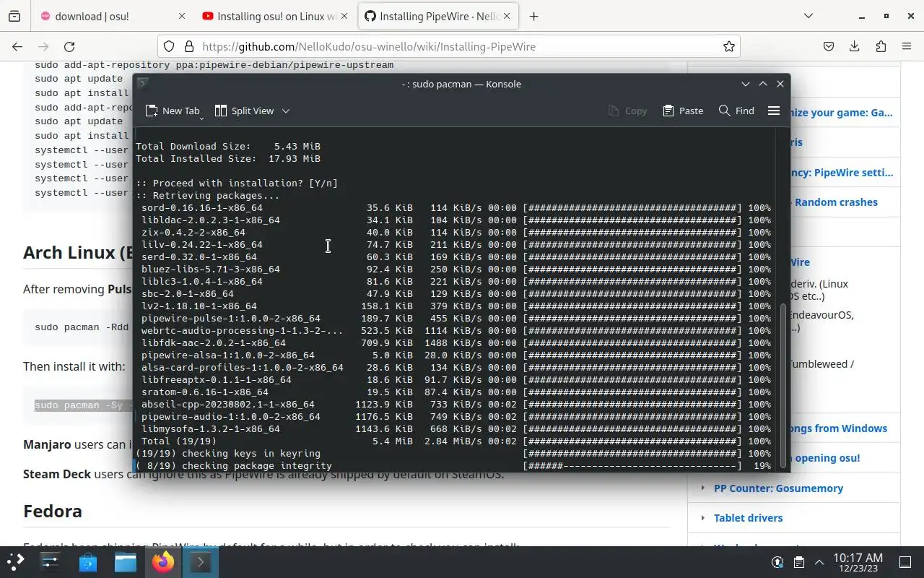Open Firefox application hamburger menu
This screenshot has width=924, height=578.
tap(907, 46)
